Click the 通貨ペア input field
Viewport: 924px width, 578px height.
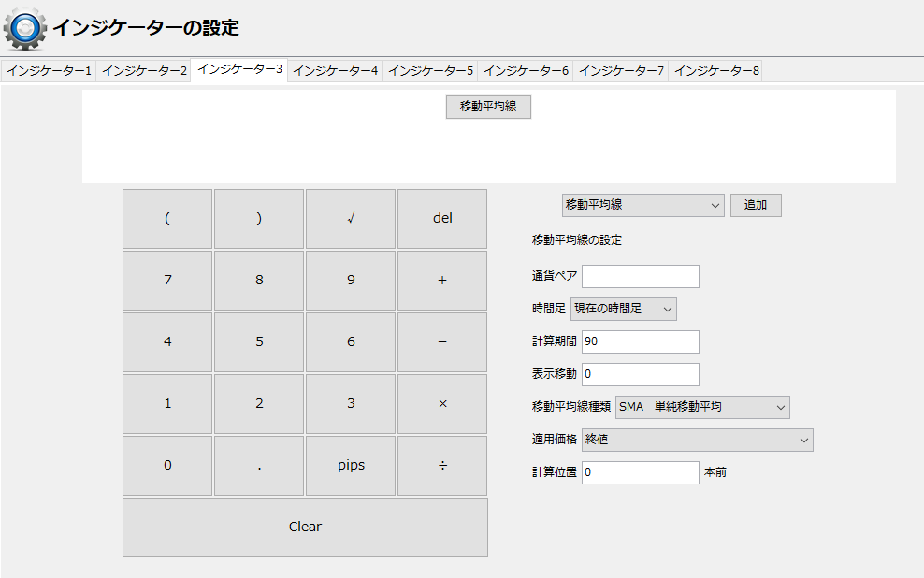tap(640, 276)
